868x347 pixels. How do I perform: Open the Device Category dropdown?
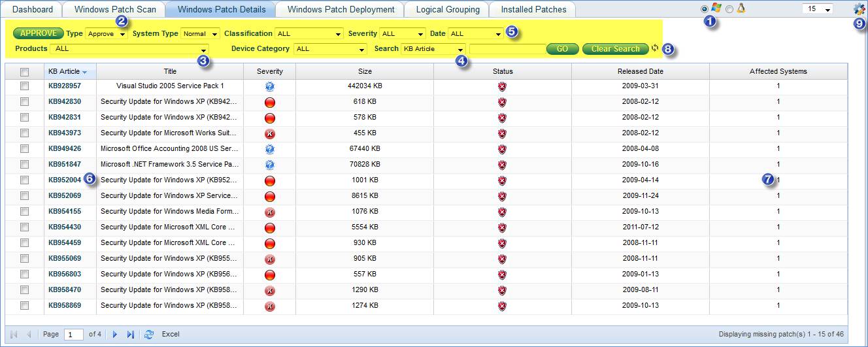pos(330,49)
